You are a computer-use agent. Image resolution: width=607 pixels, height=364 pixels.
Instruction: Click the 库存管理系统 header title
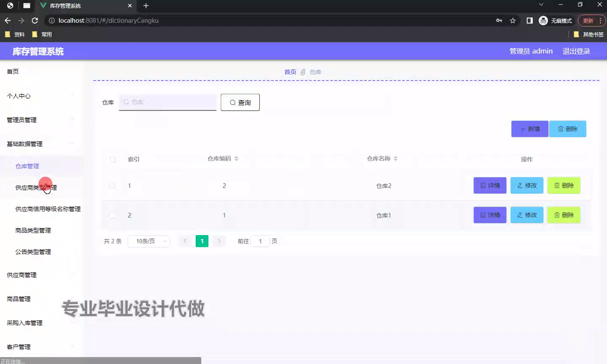coord(38,51)
